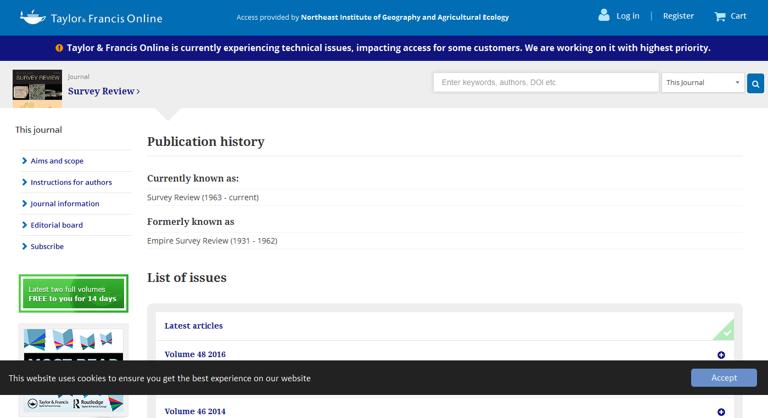
Task: Click the Survey Review journal cover thumbnail
Action: pos(37,88)
